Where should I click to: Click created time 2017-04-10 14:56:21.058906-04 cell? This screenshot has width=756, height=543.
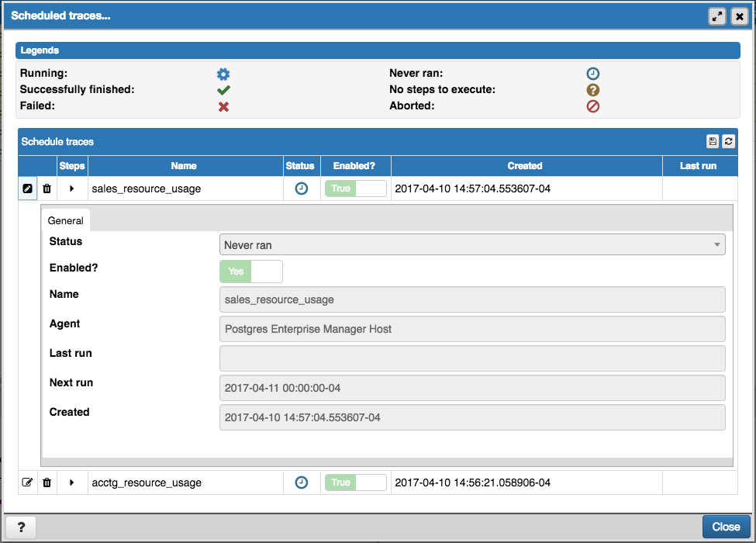point(526,482)
